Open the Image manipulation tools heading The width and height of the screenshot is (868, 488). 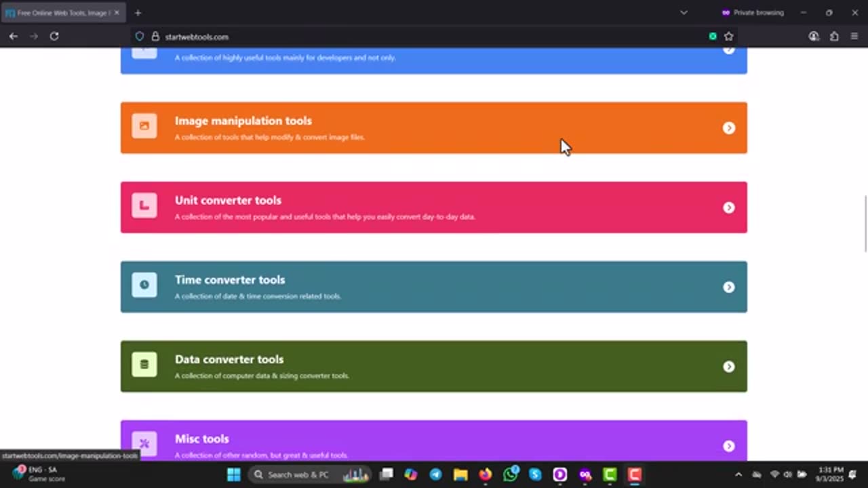[x=243, y=121]
